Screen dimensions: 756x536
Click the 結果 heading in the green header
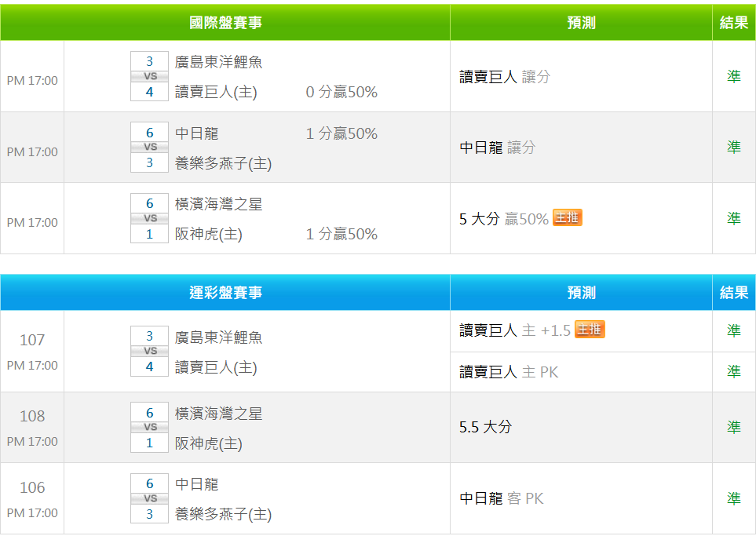point(734,23)
